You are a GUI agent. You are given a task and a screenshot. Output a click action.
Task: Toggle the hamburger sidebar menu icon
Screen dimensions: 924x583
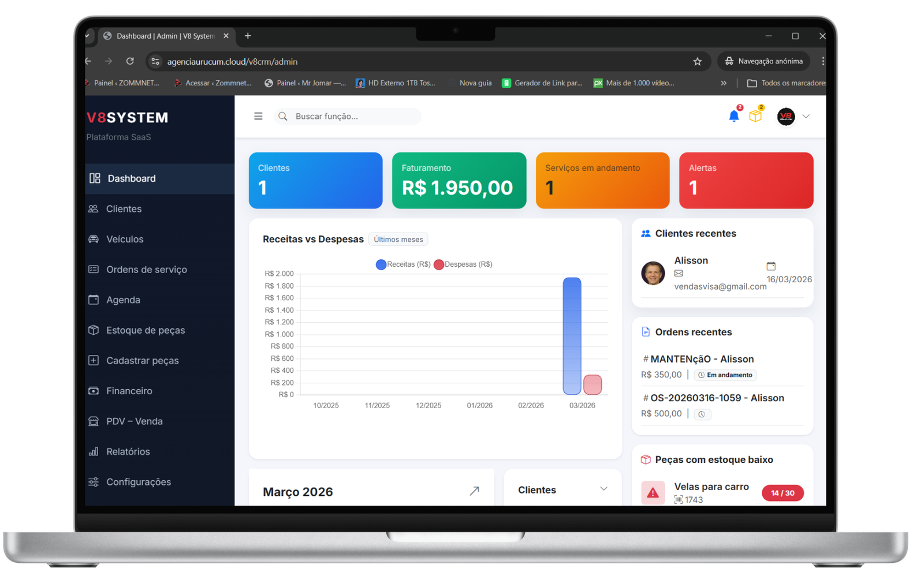click(x=258, y=117)
